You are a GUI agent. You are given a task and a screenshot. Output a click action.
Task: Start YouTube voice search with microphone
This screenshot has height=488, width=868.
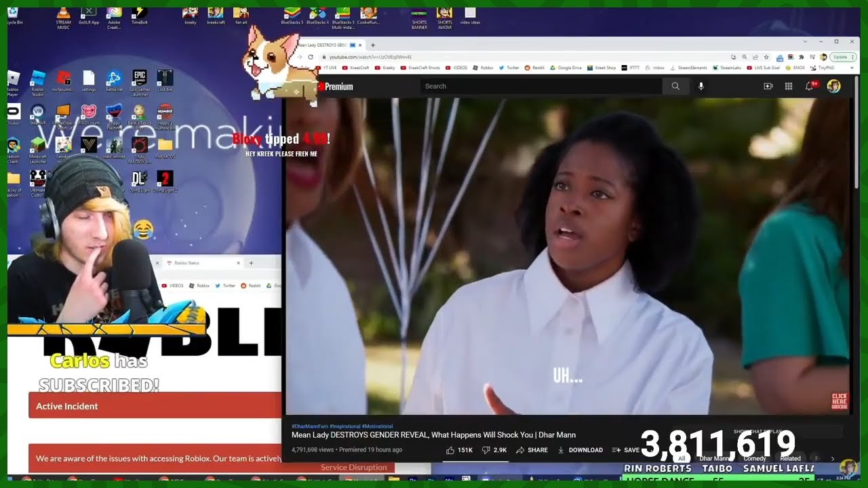coord(701,86)
